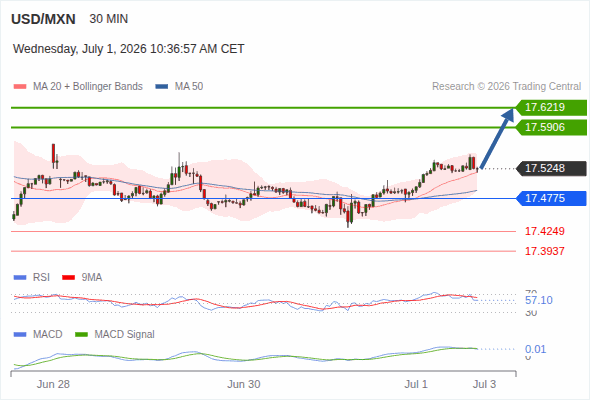Screen dimensions: 590x400
Task: Click the MACD value 0.01
Action: point(535,349)
